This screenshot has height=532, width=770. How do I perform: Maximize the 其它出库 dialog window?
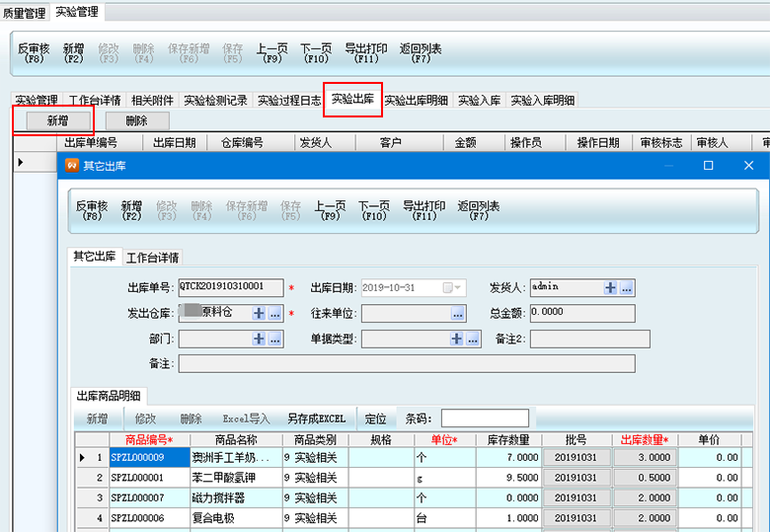[708, 165]
